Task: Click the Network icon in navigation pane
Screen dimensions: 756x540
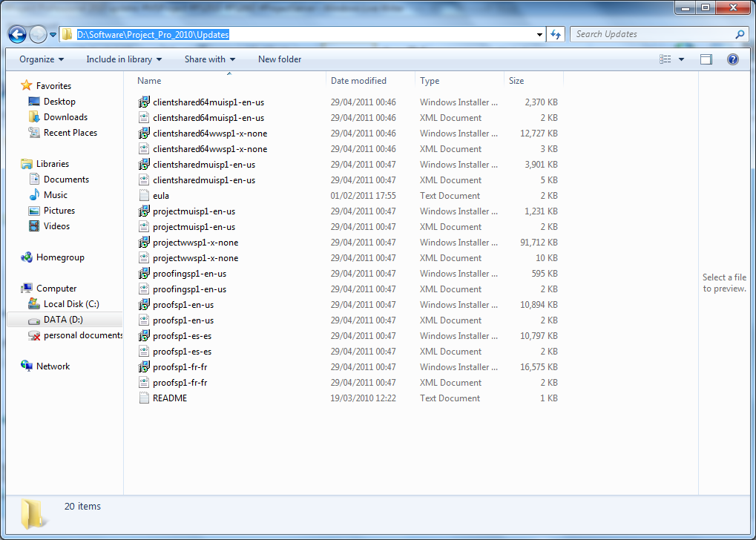Action: (x=27, y=366)
